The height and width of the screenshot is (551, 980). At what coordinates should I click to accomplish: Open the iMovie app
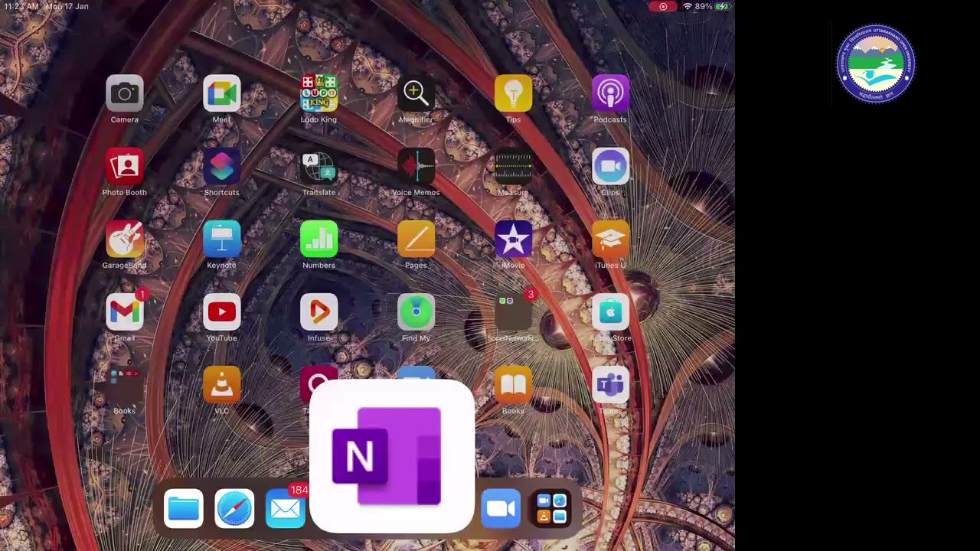click(514, 239)
